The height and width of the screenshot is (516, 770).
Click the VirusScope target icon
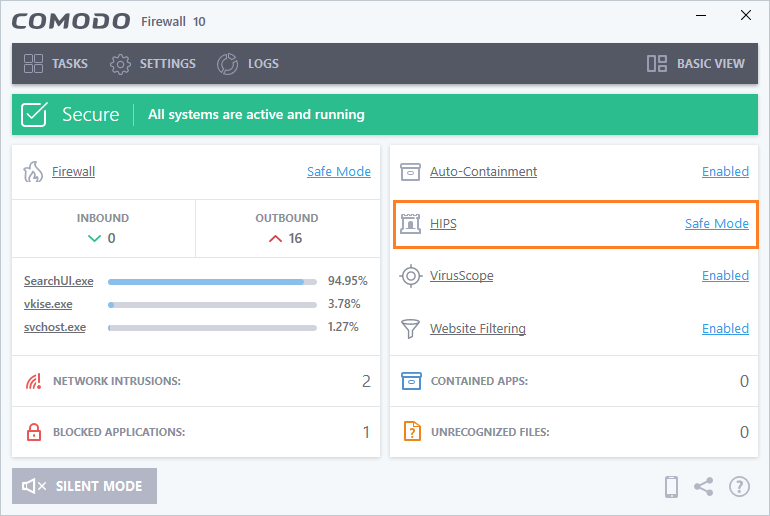[410, 276]
